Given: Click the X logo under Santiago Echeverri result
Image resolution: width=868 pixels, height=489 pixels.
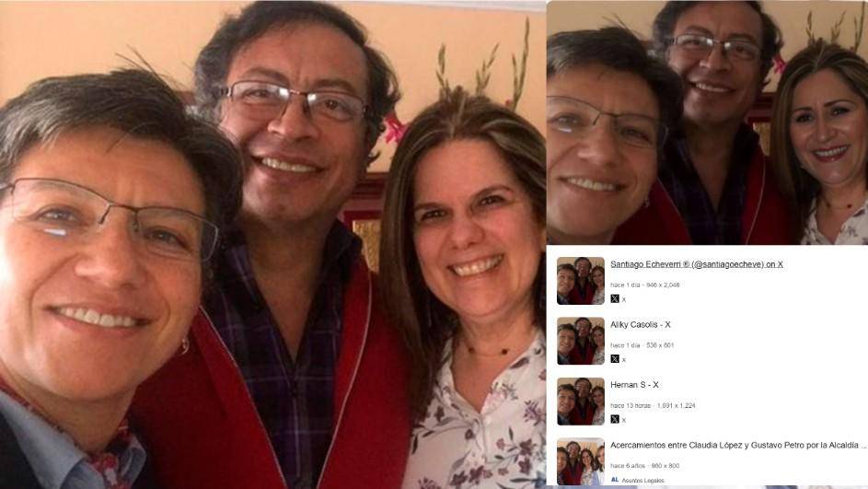Looking at the screenshot, I should [615, 299].
